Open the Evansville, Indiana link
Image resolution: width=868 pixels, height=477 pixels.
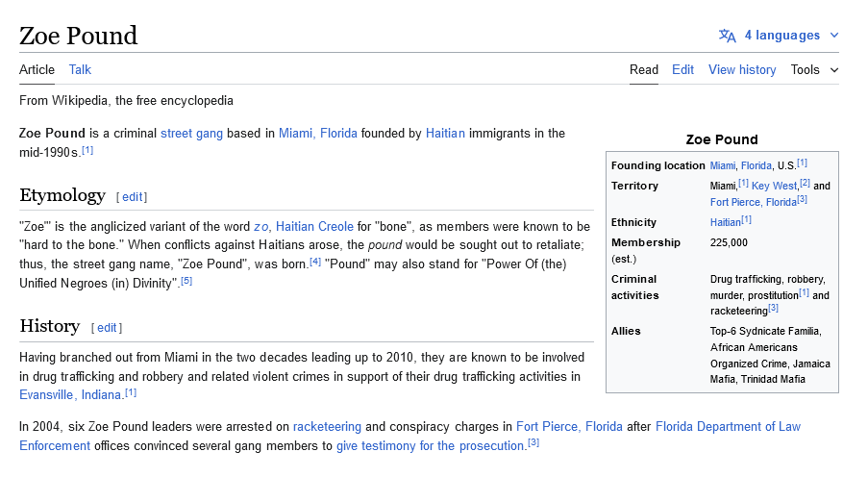tap(70, 395)
